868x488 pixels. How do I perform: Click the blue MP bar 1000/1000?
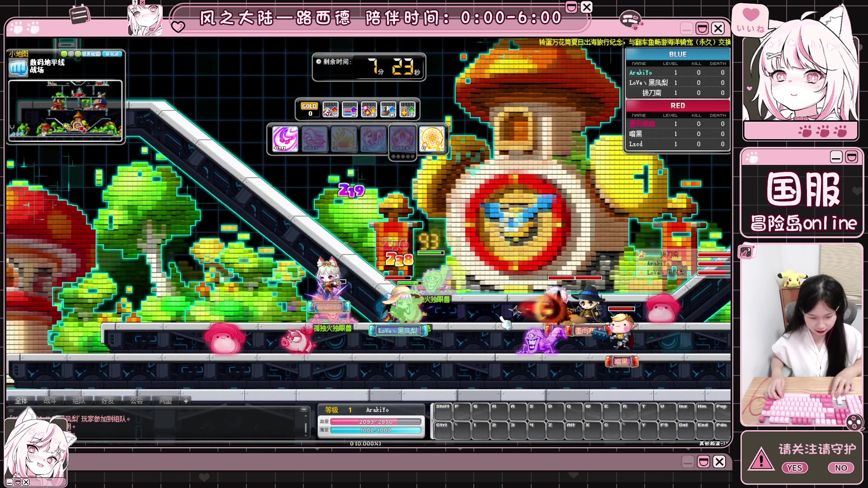(376, 430)
